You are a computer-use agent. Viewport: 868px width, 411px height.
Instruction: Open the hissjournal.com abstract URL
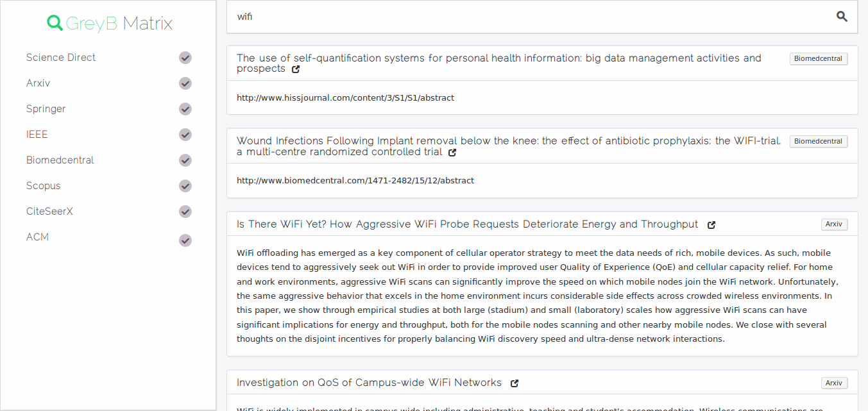345,98
